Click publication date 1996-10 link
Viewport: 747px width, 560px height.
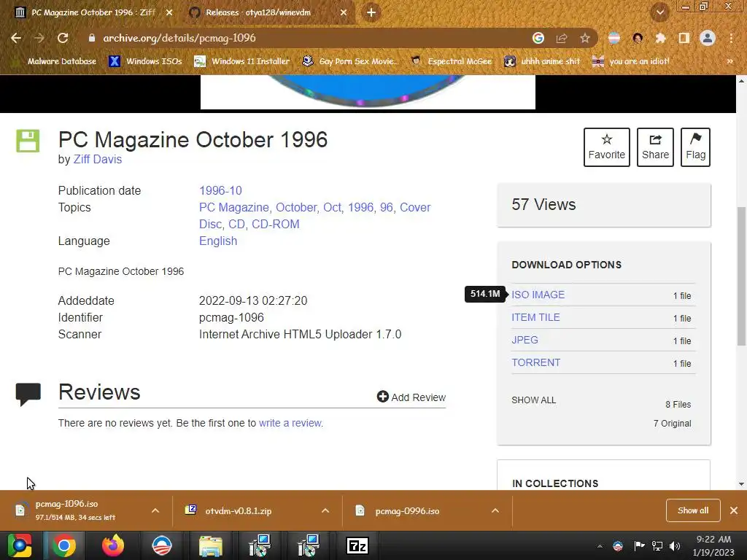220,190
